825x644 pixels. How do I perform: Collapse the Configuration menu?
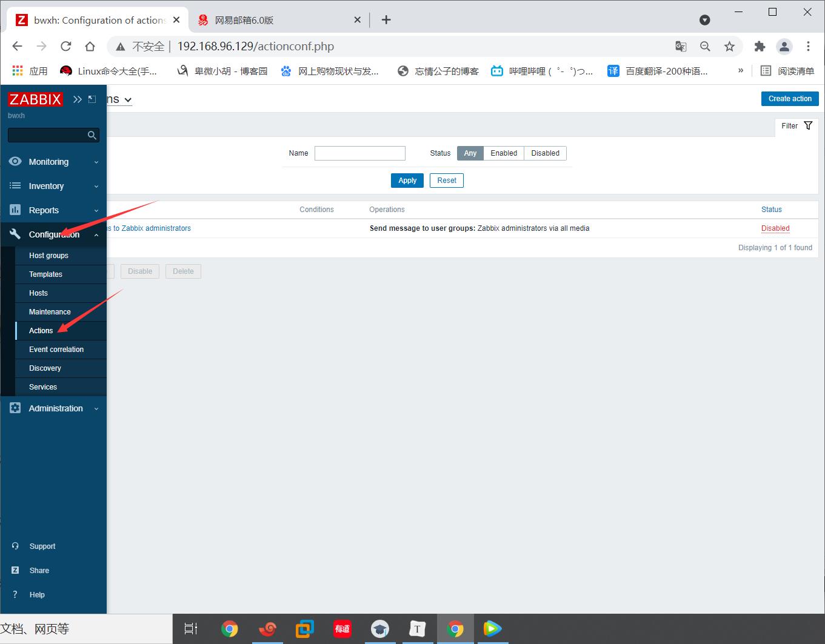click(x=96, y=235)
